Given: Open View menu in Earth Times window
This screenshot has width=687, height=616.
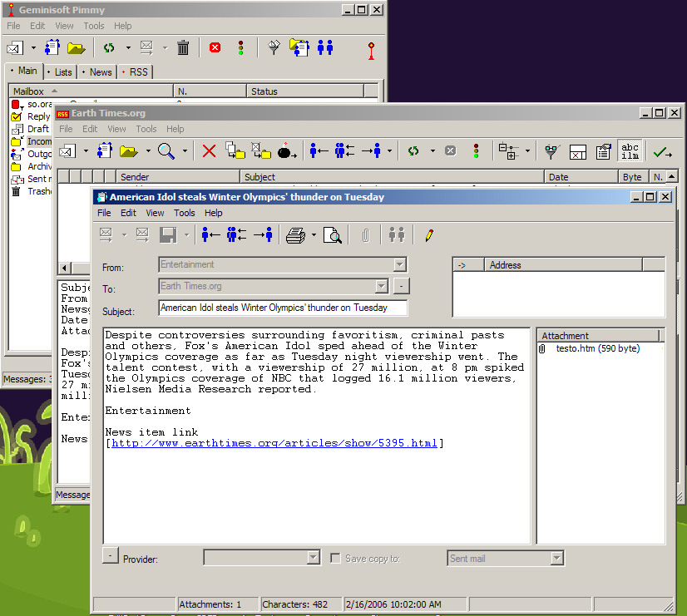Looking at the screenshot, I should pos(116,129).
